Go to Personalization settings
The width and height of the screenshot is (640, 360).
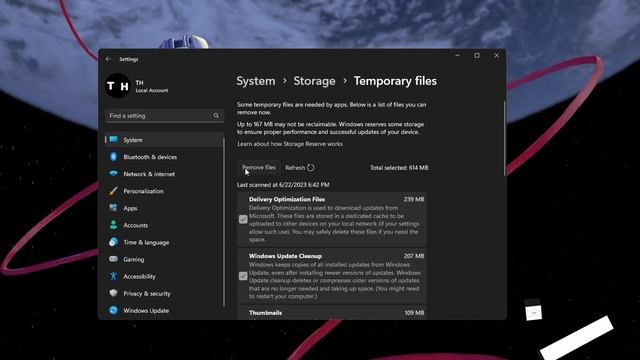164,191
